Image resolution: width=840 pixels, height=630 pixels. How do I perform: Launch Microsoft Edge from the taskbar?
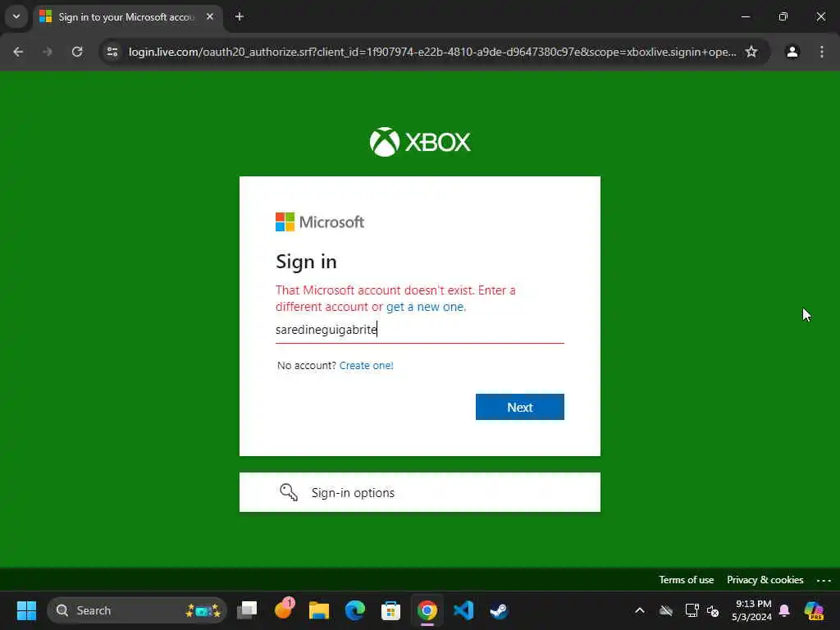click(354, 610)
